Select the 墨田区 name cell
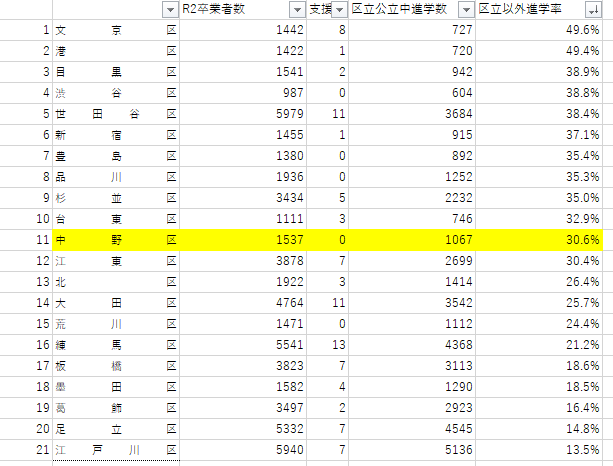 pos(116,387)
